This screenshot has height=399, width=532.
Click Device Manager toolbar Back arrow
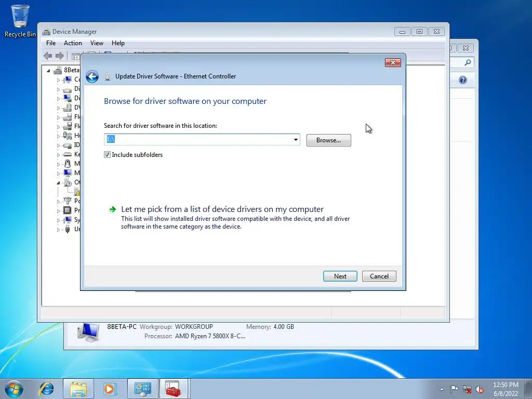pyautogui.click(x=48, y=56)
